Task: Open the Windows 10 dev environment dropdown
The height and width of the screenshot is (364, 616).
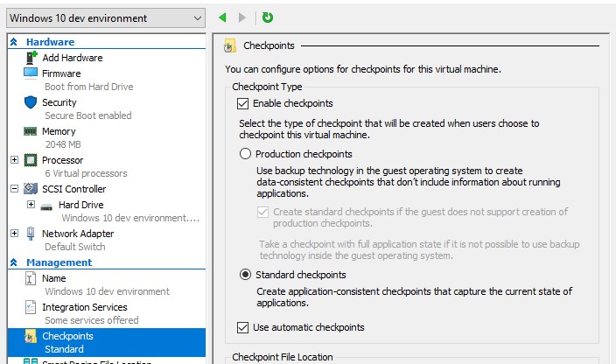Action: coord(106,18)
